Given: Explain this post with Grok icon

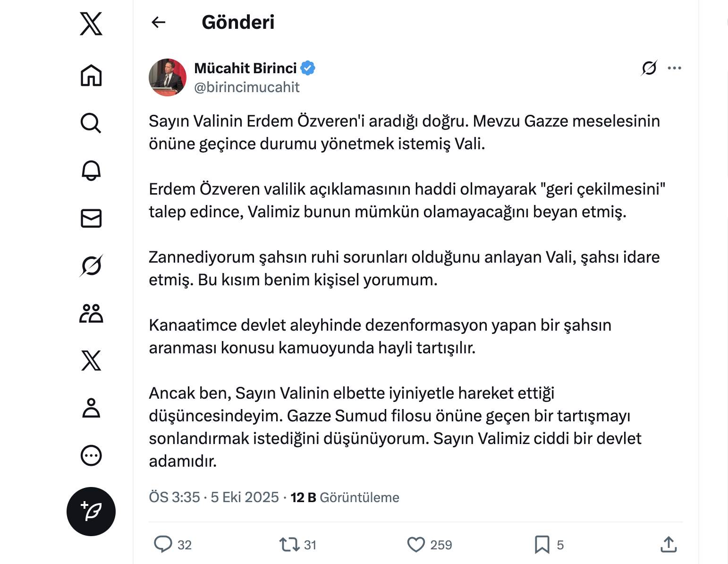Looking at the screenshot, I should point(649,68).
